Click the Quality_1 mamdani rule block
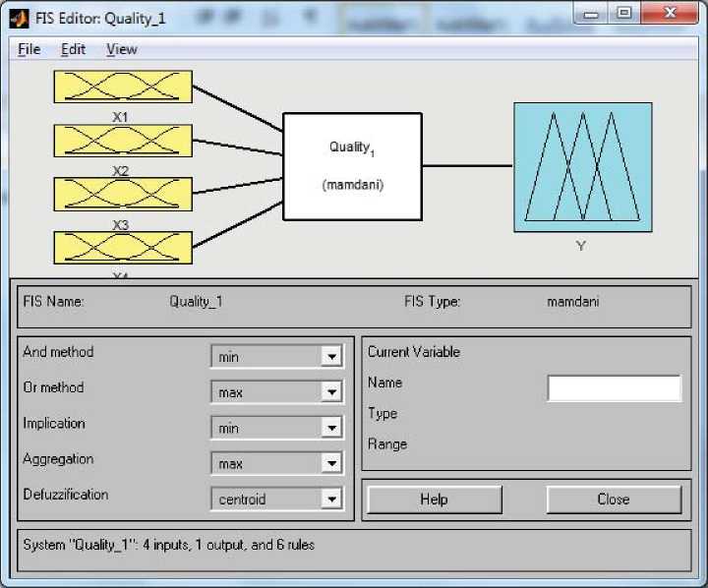Screen dimensions: 708x588 pos(352,166)
